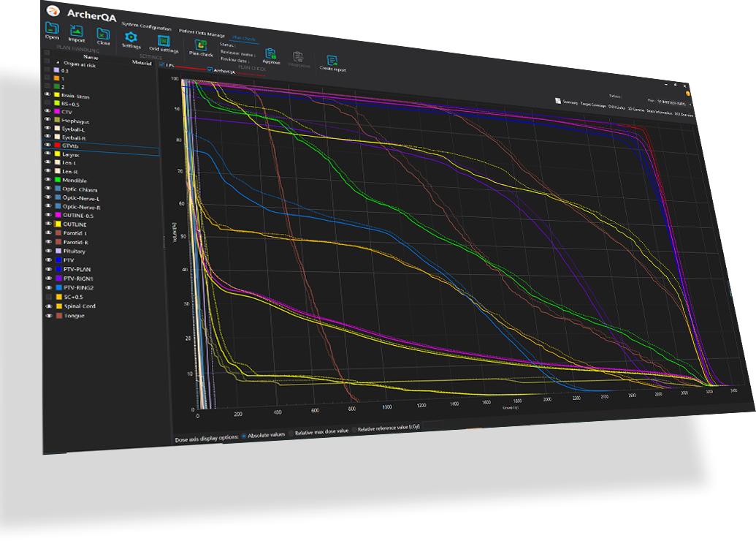Click the Tongue color swatch
Image resolution: width=756 pixels, height=541 pixels.
tap(59, 316)
